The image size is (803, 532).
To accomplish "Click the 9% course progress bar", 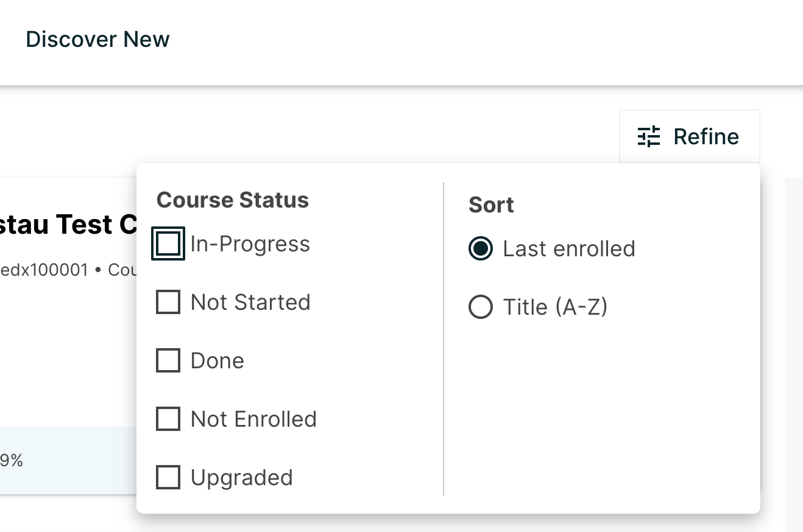I will (67, 461).
